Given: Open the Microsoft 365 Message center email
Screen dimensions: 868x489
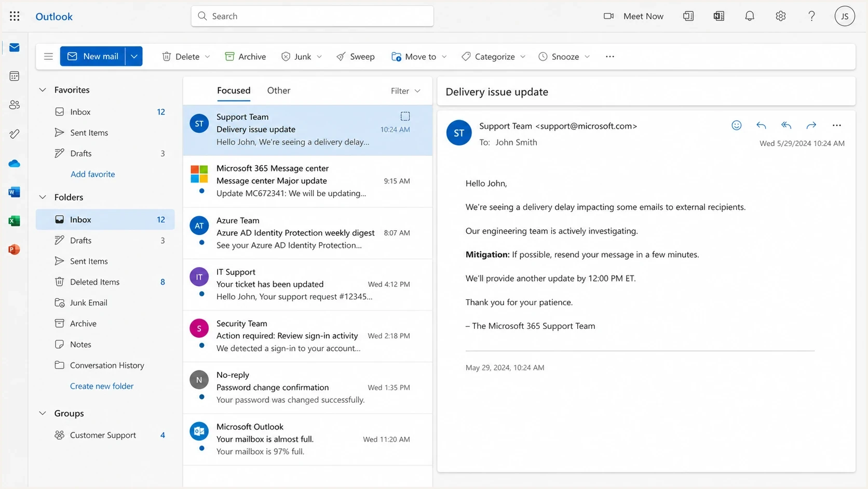Looking at the screenshot, I should click(x=307, y=181).
